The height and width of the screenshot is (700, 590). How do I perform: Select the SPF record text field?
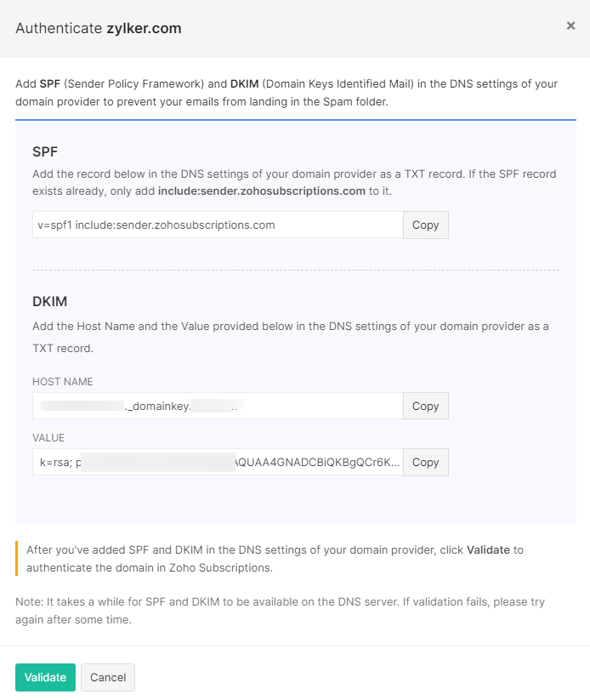point(213,225)
